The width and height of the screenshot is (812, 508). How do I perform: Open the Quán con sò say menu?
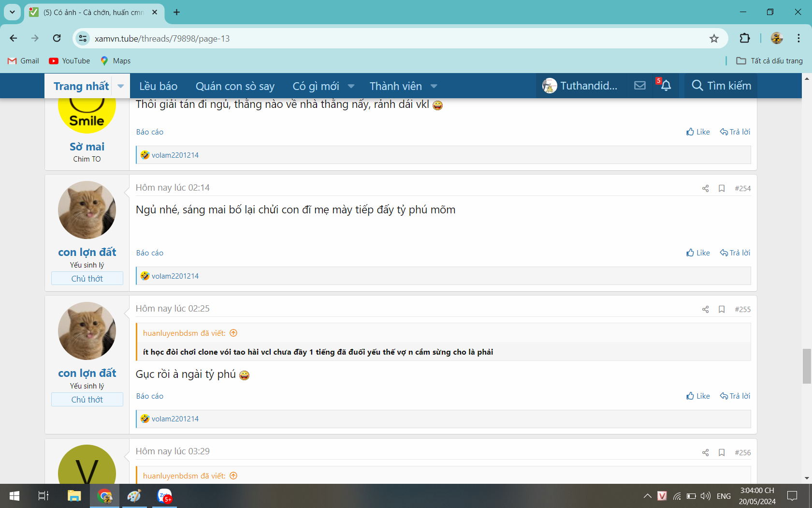[235, 86]
